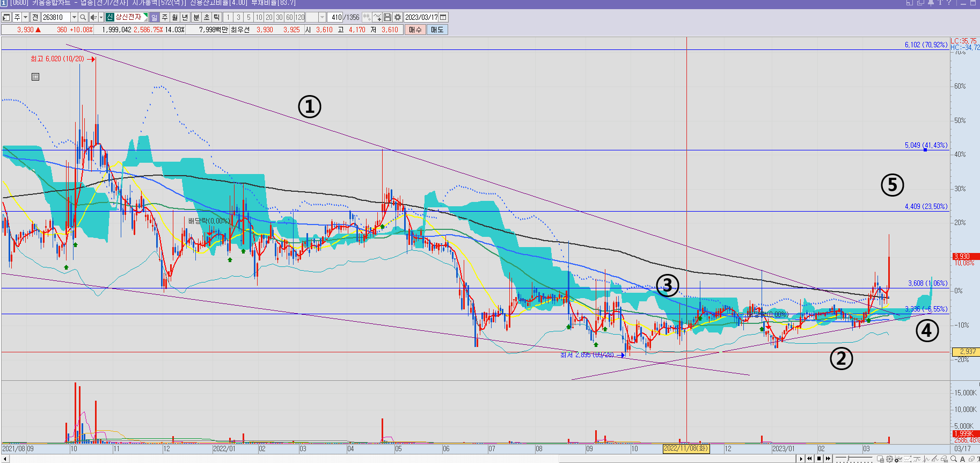Click the date field 2023/03/17

click(x=421, y=17)
